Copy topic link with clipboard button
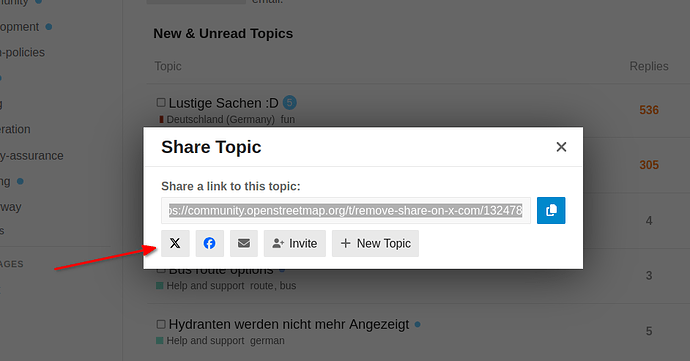The image size is (690, 361). coord(551,210)
